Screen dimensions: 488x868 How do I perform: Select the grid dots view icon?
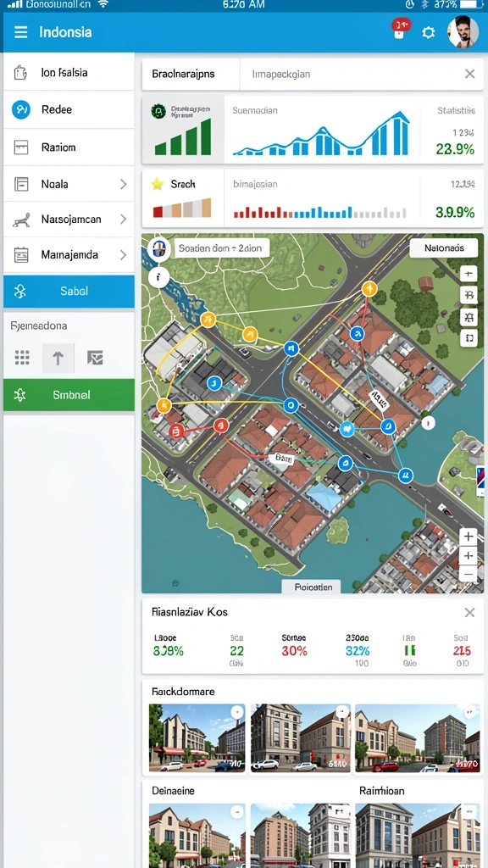pos(22,358)
